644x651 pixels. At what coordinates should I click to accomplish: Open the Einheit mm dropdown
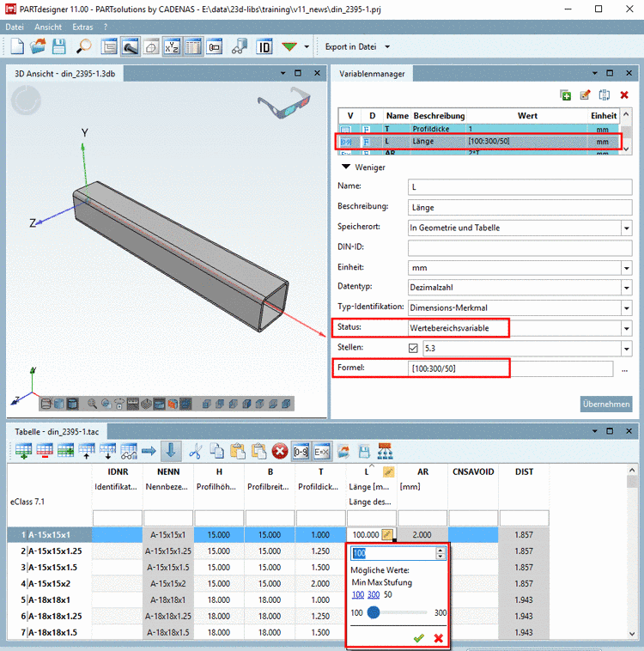[x=627, y=268]
